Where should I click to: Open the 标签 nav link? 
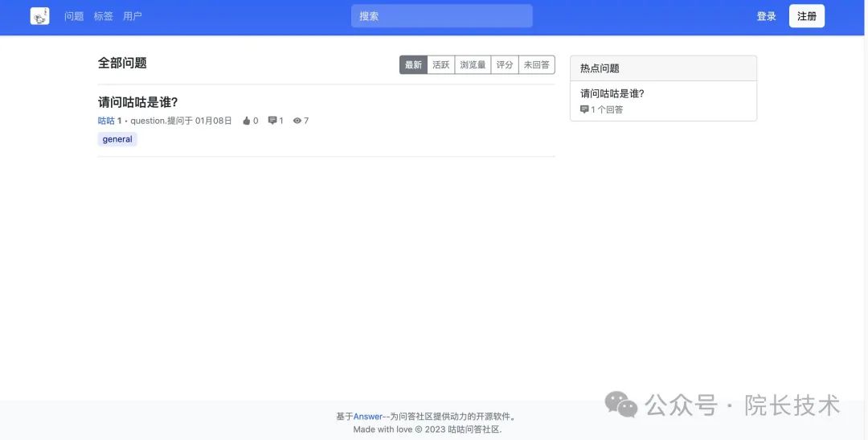point(104,16)
